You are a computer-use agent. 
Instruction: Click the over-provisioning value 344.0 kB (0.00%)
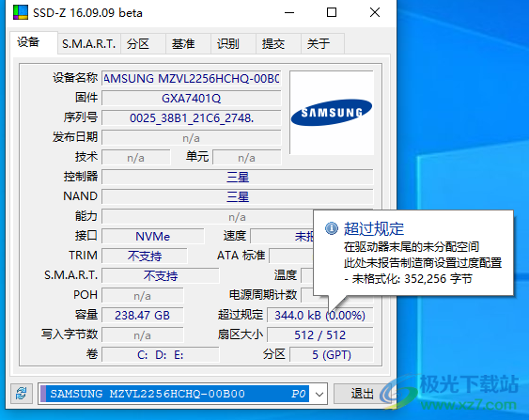[x=319, y=315]
